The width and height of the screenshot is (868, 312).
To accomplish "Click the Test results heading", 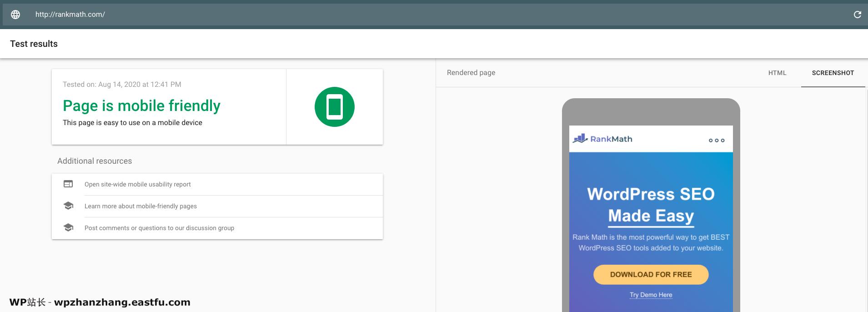I will pos(34,44).
